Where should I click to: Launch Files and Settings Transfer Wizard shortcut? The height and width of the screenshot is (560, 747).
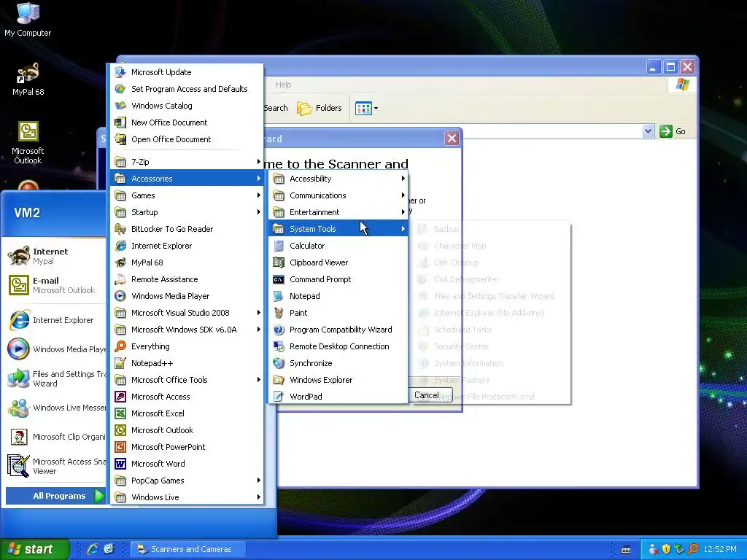55,378
